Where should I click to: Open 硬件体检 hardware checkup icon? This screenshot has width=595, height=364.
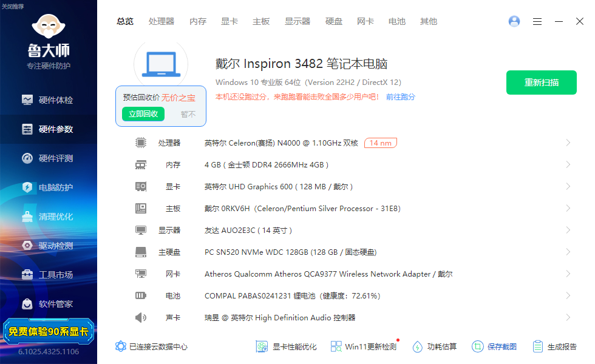tap(27, 100)
